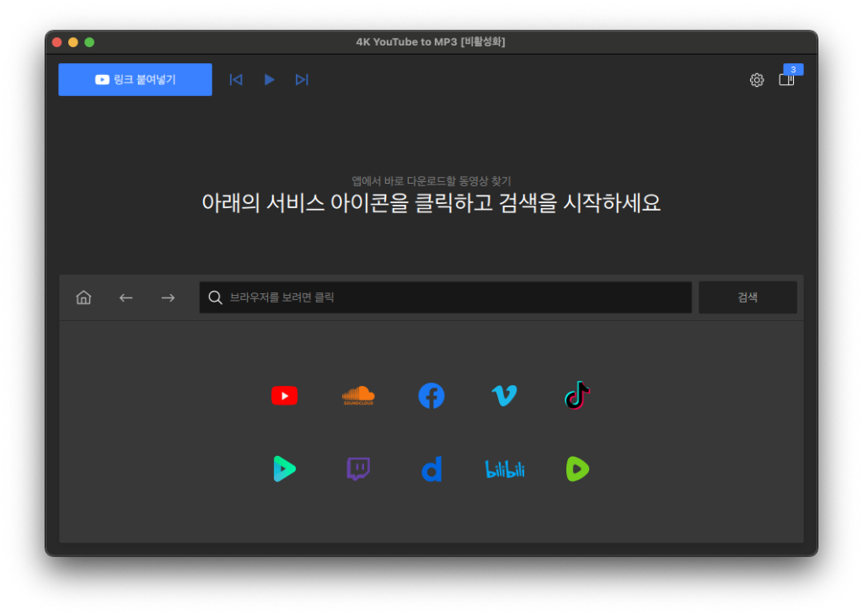Select the Facebook service icon
This screenshot has height=616, width=863.
pos(431,395)
